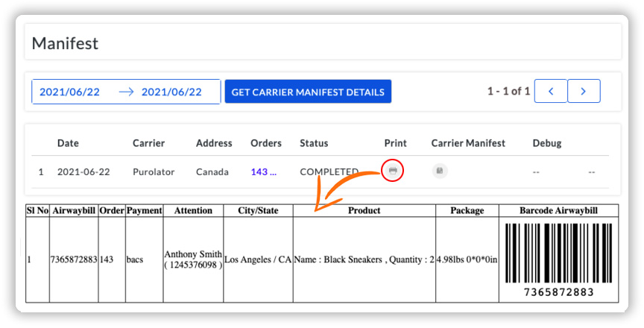
Task: Go to next page of manifests
Action: (x=584, y=91)
